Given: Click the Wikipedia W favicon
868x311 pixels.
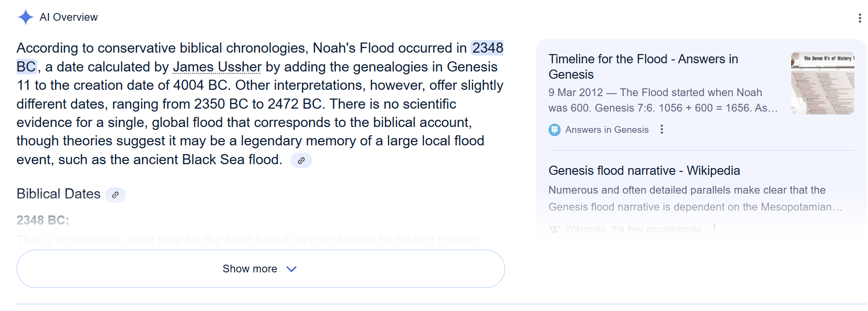Looking at the screenshot, I should coord(555,229).
